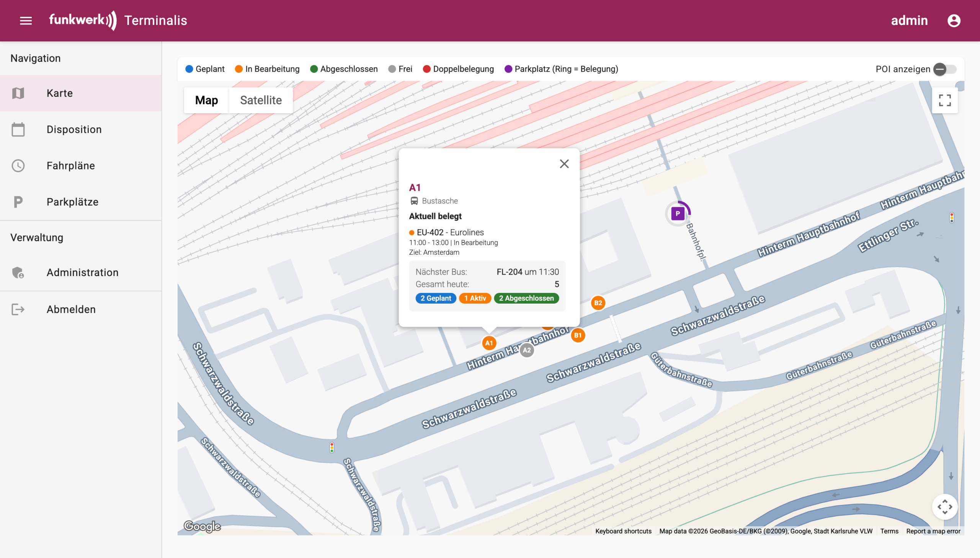The height and width of the screenshot is (558, 980).
Task: Toggle fullscreen map view
Action: tap(944, 101)
